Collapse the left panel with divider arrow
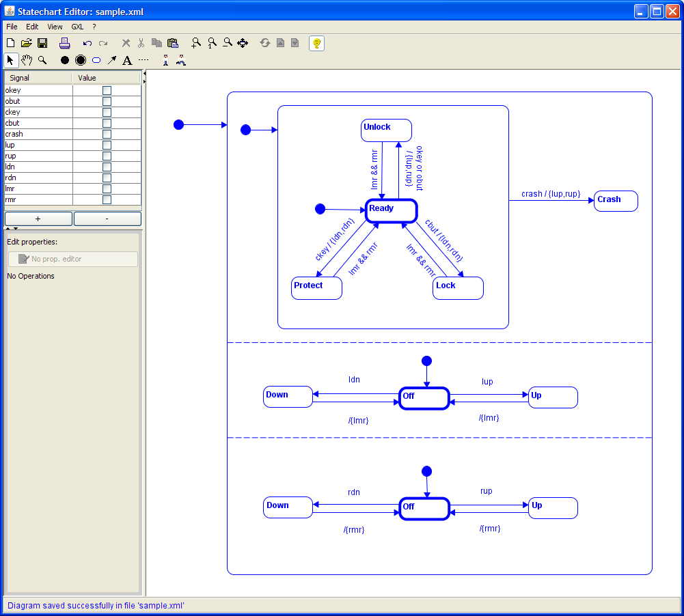The image size is (684, 616). (144, 73)
